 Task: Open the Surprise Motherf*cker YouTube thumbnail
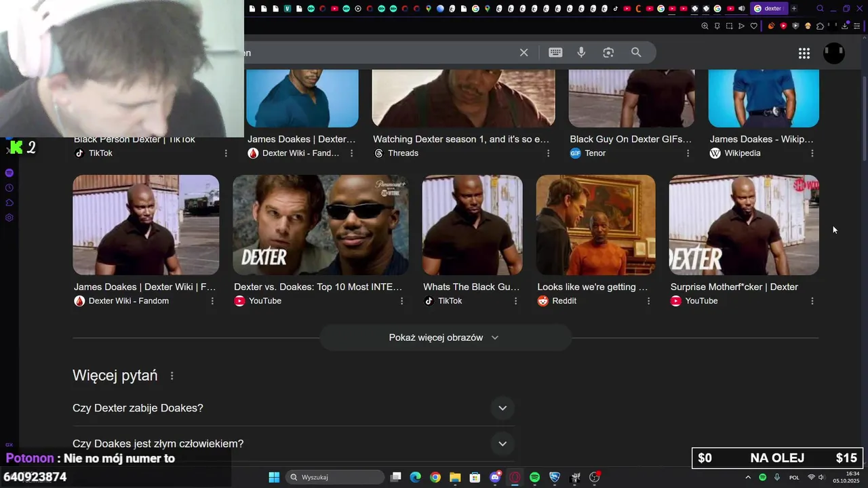click(744, 225)
